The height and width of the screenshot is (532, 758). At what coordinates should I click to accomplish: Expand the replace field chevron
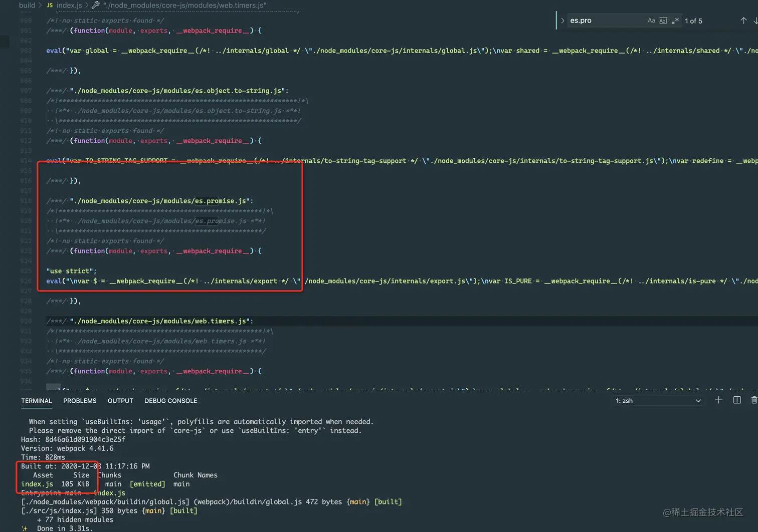[x=562, y=21]
